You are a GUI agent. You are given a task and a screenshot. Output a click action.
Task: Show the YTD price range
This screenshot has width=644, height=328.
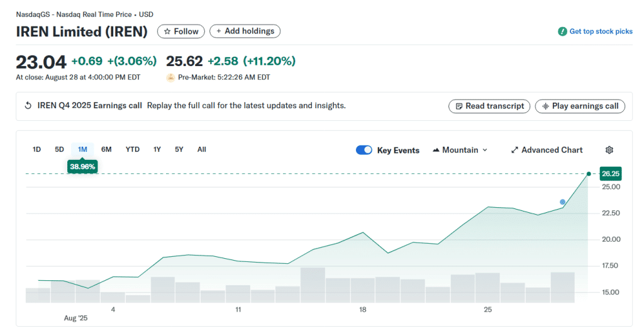pos(132,149)
